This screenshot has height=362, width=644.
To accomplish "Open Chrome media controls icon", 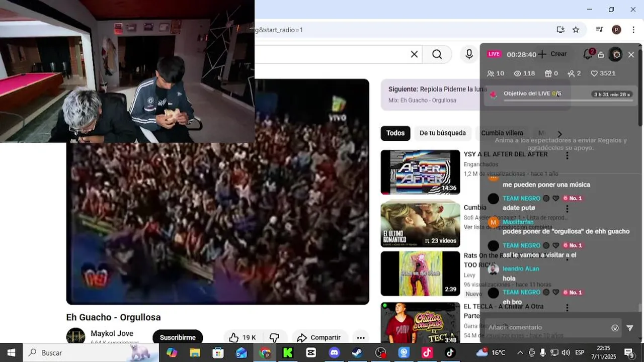I will tap(599, 30).
